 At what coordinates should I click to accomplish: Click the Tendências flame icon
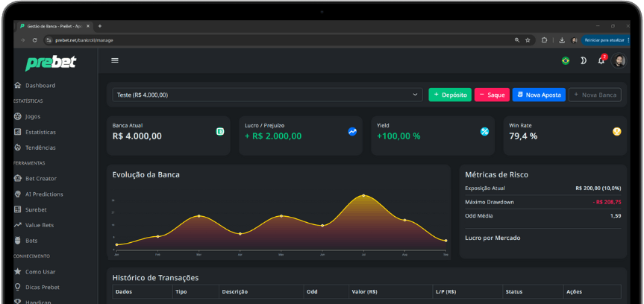click(x=18, y=148)
